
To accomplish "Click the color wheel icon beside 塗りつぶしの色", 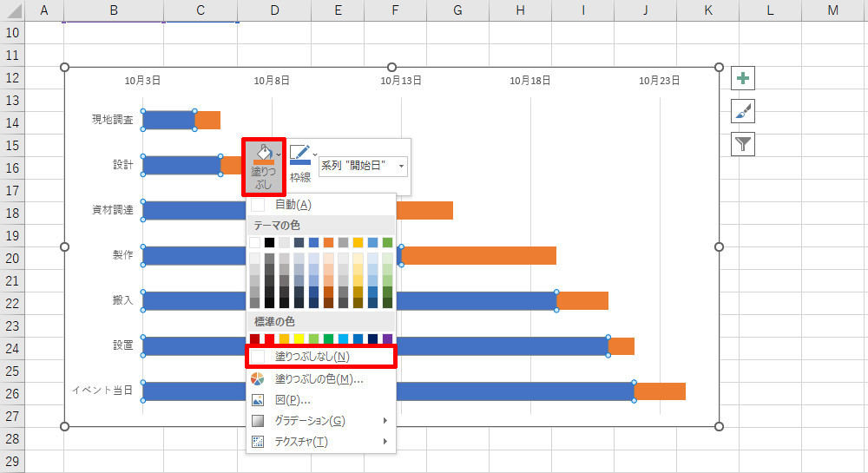I will 258,379.
